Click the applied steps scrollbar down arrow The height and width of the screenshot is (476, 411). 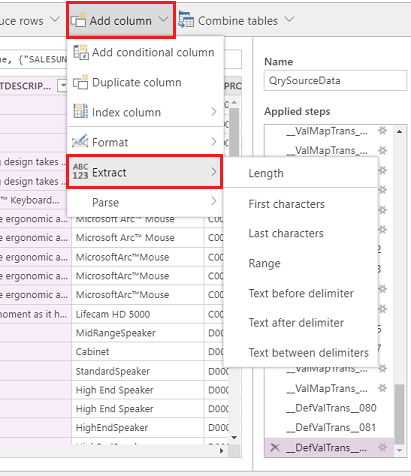[x=400, y=450]
